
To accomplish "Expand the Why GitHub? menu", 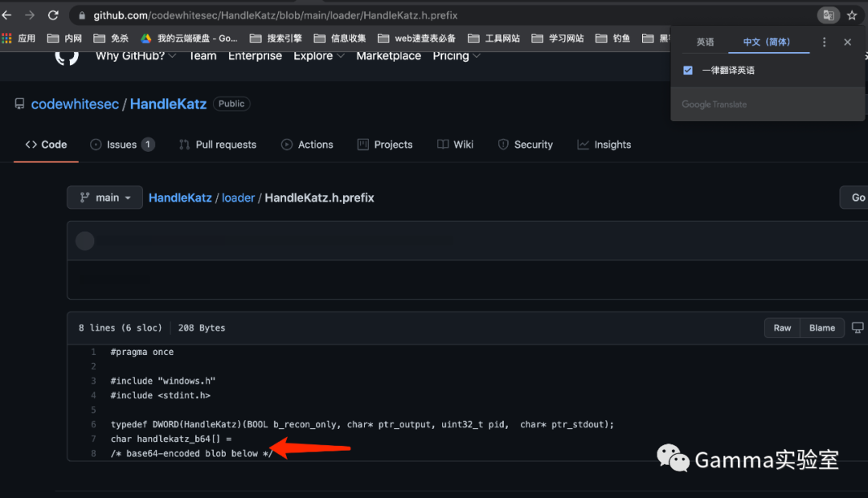I will [136, 56].
